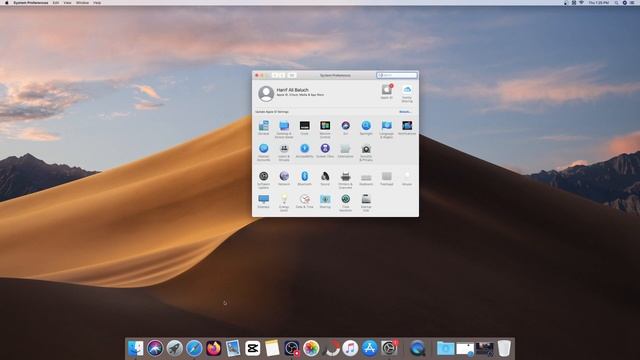This screenshot has width=640, height=360.
Task: Open Photos from the Dock
Action: pyautogui.click(x=311, y=348)
